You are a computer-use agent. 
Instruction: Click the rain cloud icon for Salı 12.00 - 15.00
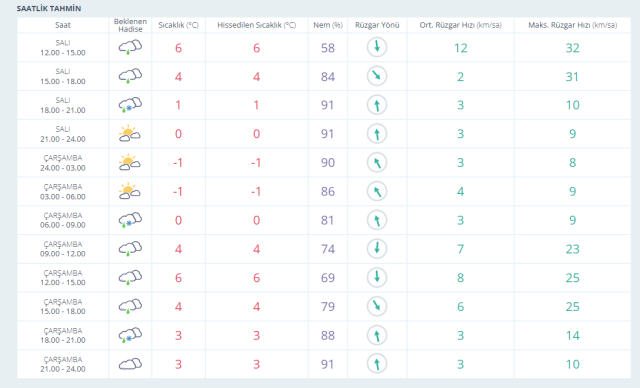[130, 47]
